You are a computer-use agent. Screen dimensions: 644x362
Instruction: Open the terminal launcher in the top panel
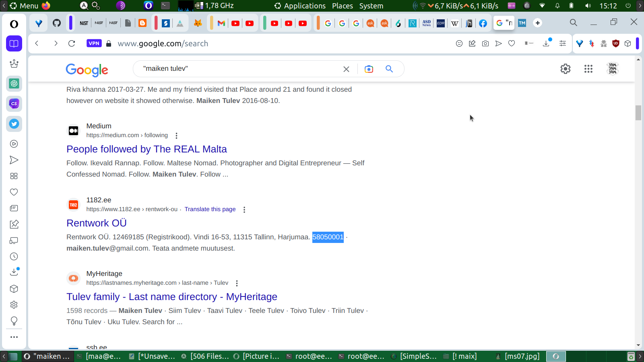tap(165, 6)
